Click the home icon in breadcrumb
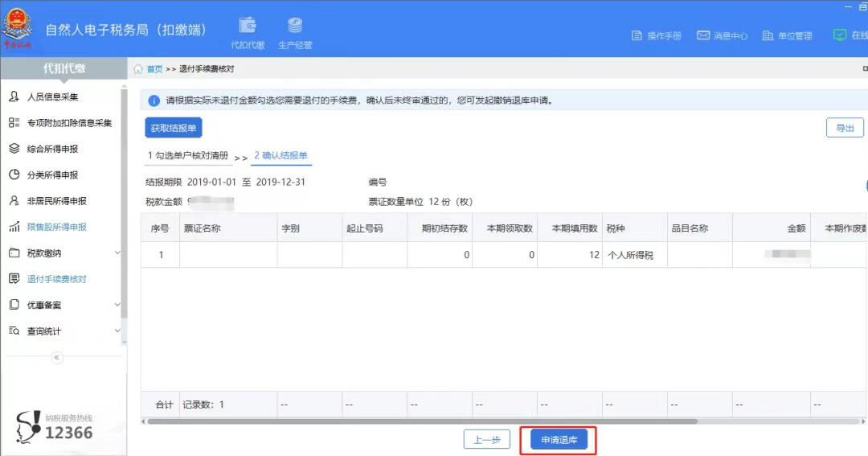This screenshot has height=456, width=868. coord(138,68)
